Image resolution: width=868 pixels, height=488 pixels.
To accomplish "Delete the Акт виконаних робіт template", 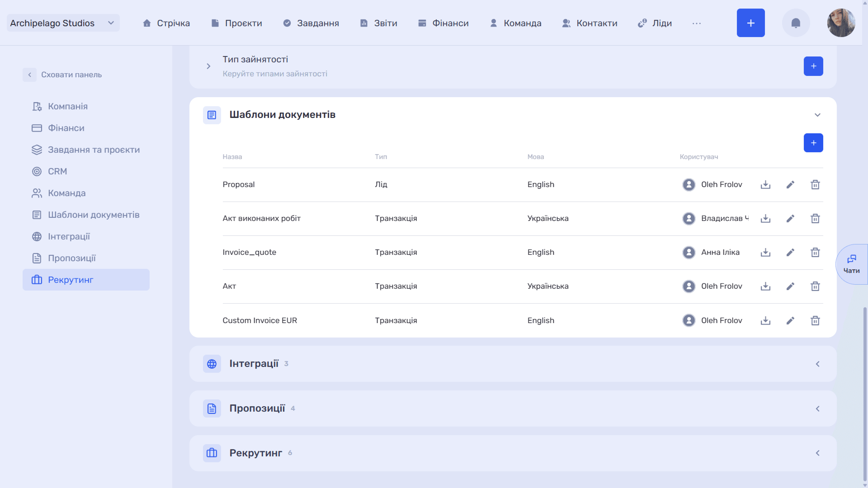I will (x=815, y=218).
